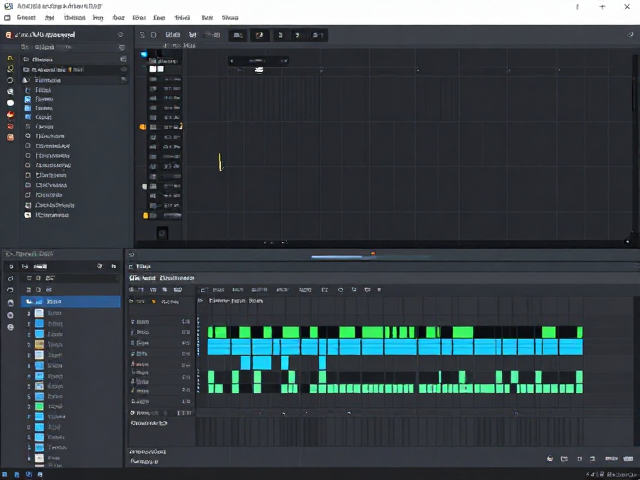This screenshot has width=640, height=480.
Task: Click the first text tab above the clip editor
Action: pos(142,278)
